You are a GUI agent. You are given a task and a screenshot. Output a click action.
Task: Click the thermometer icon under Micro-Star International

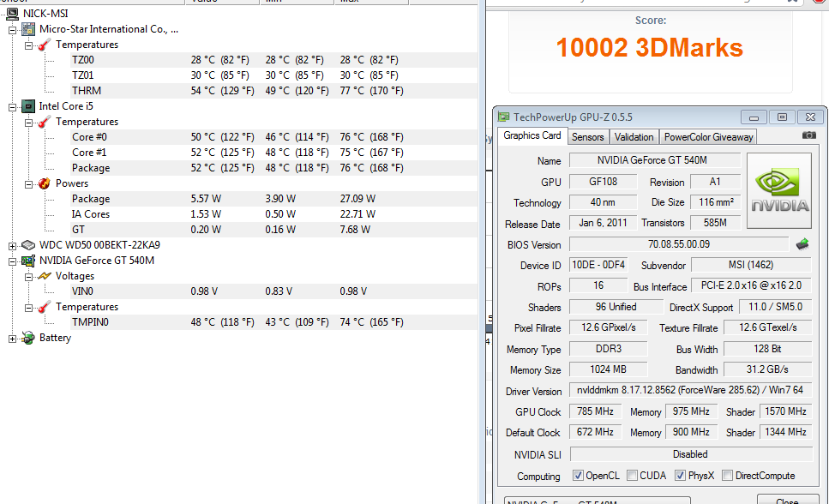pyautogui.click(x=45, y=45)
